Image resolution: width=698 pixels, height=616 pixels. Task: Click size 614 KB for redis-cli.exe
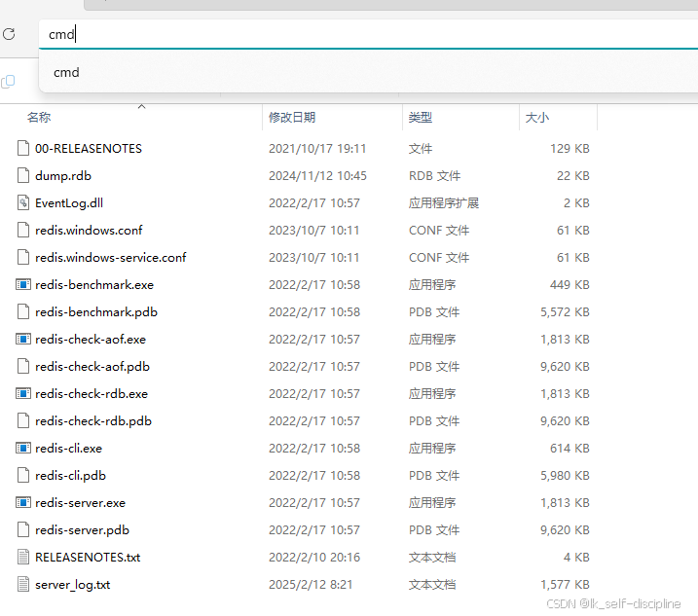(x=569, y=449)
